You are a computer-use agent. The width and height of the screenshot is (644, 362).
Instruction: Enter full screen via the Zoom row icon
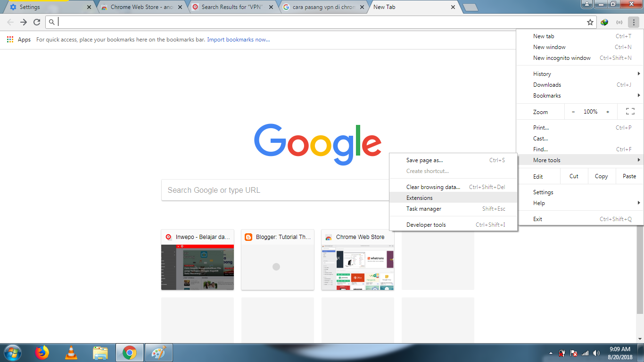click(630, 111)
